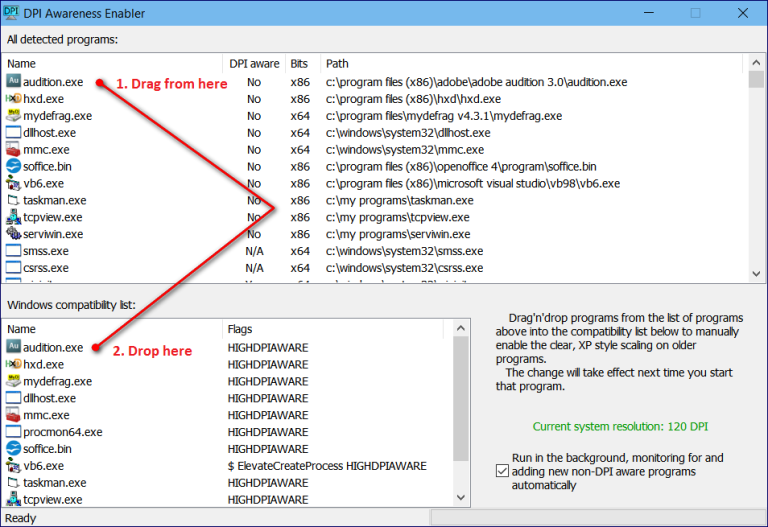Click the N/A DPI aware value for smss.exe
Viewport: 768px width, 527px height.
pyautogui.click(x=254, y=251)
